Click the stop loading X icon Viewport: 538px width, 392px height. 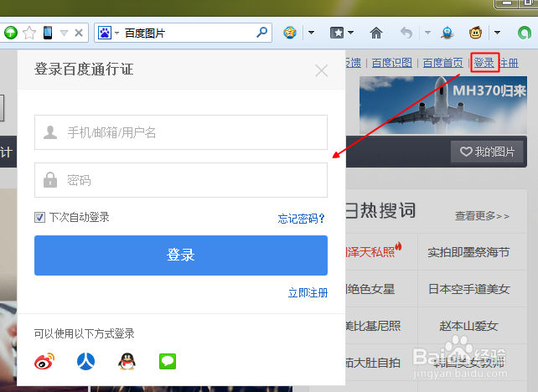[x=79, y=33]
